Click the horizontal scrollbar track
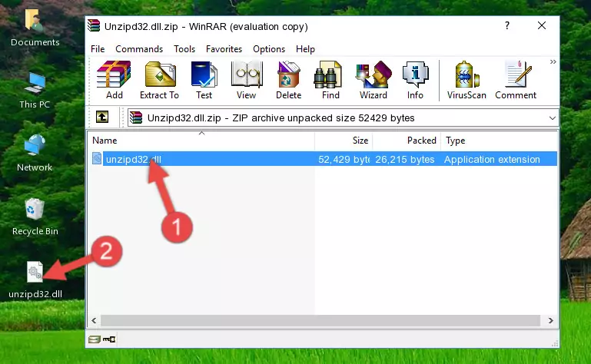The height and width of the screenshot is (364, 591). pos(320,321)
